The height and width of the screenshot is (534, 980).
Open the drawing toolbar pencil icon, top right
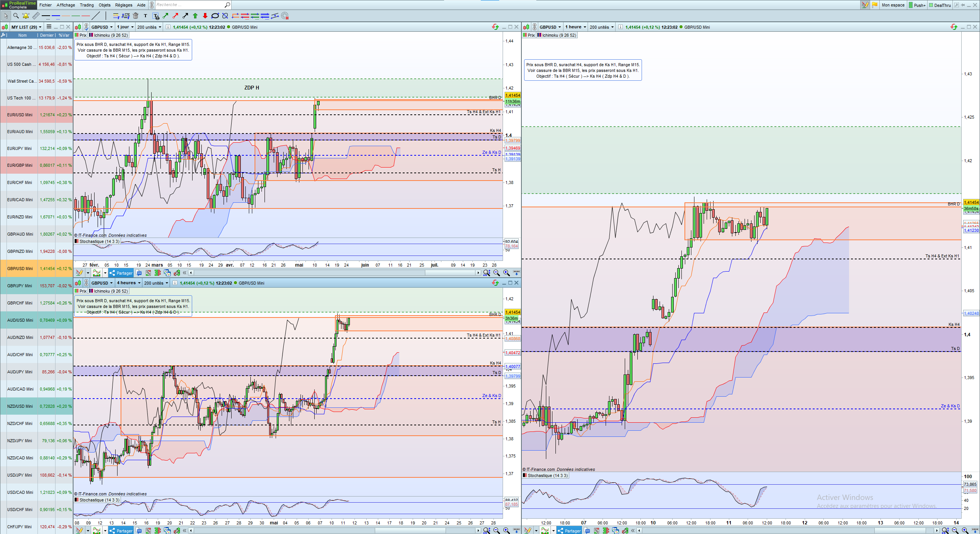coord(865,5)
